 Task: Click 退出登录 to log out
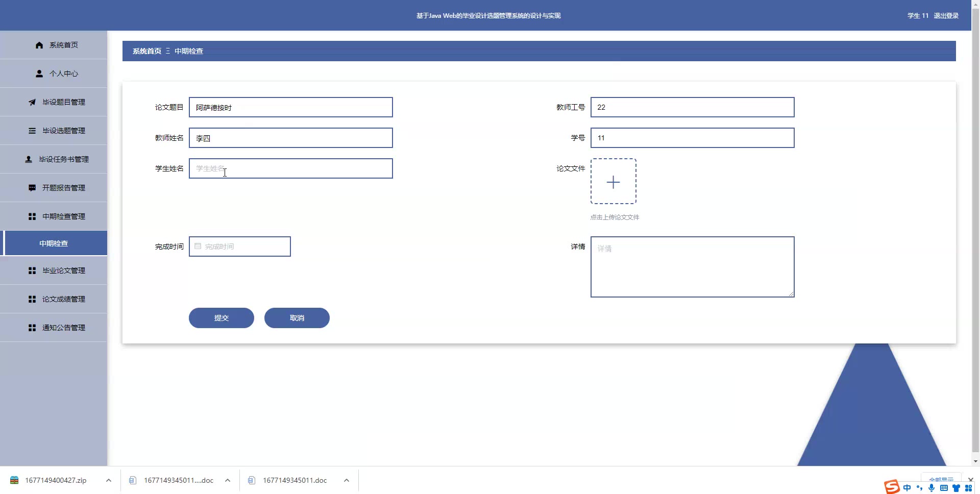pos(946,16)
